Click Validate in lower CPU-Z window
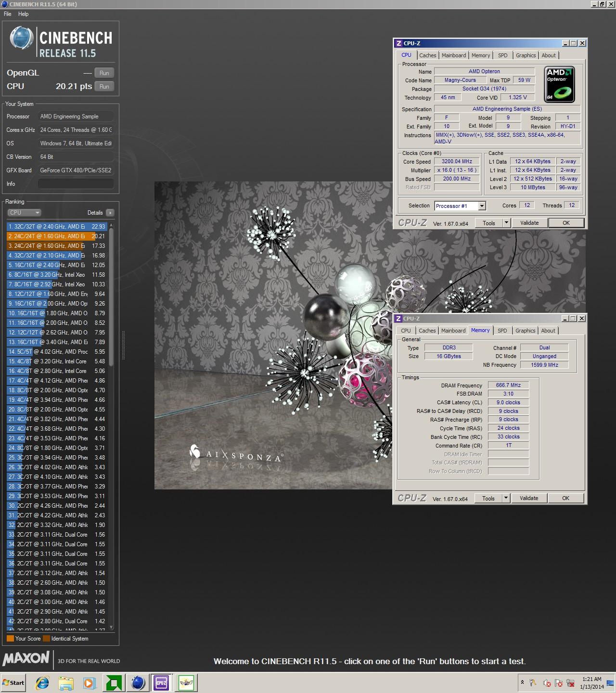The image size is (616, 693). [529, 498]
